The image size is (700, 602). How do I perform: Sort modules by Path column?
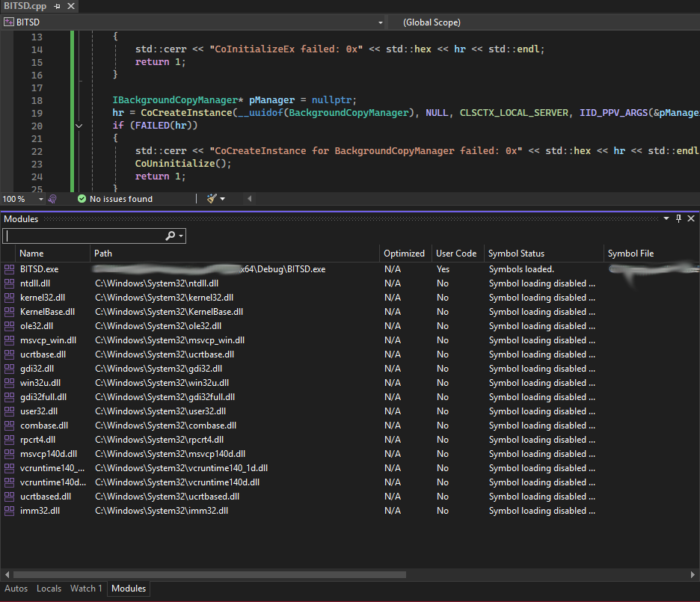click(234, 254)
